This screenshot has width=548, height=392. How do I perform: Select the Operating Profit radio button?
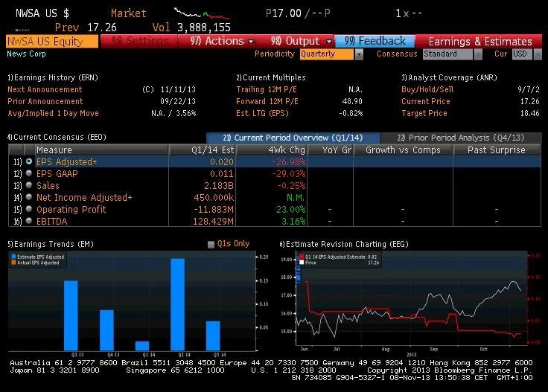coord(29,209)
